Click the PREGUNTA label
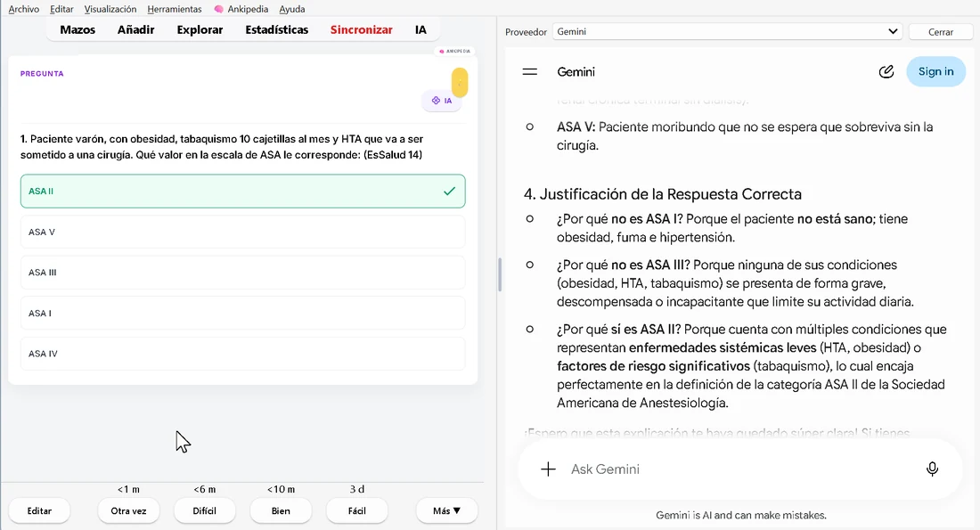Viewport: 980px width, 530px height. [x=42, y=74]
